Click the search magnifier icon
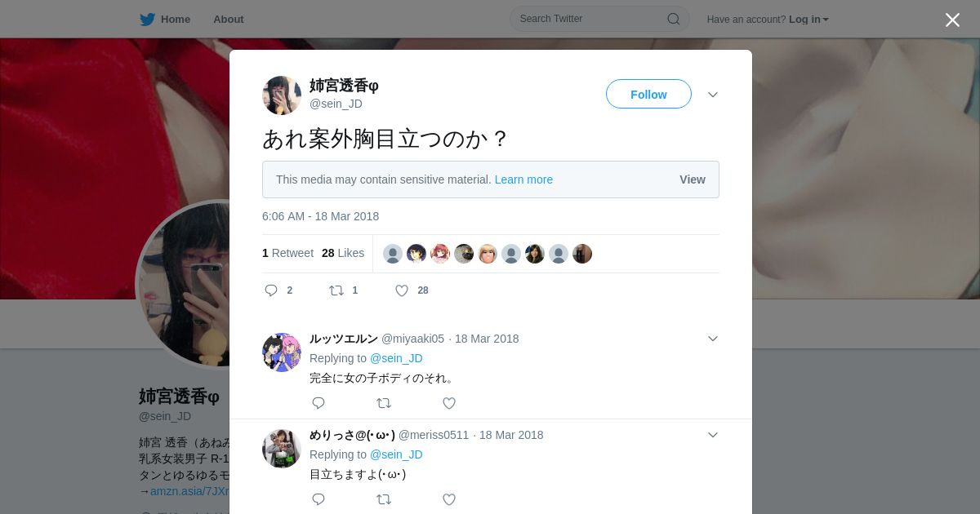980x514 pixels. tap(674, 19)
